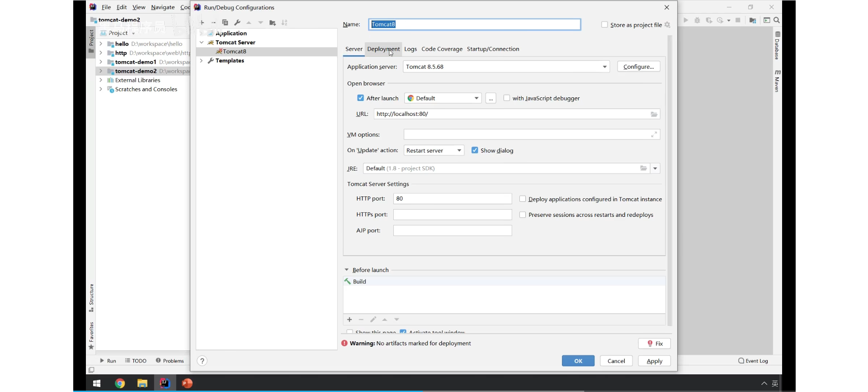The image size is (868, 392).
Task: Switch to the Logs tab
Action: (410, 49)
